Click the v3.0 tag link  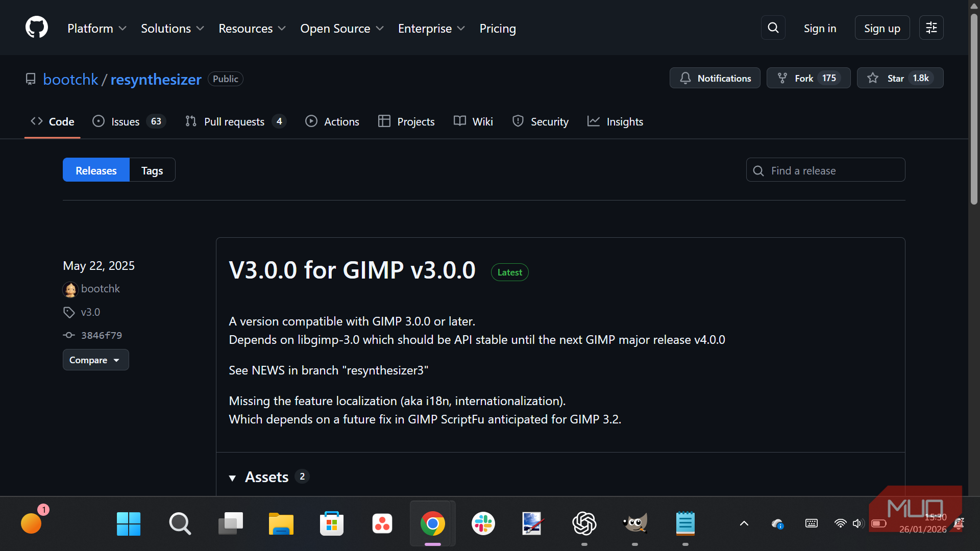[x=90, y=312]
